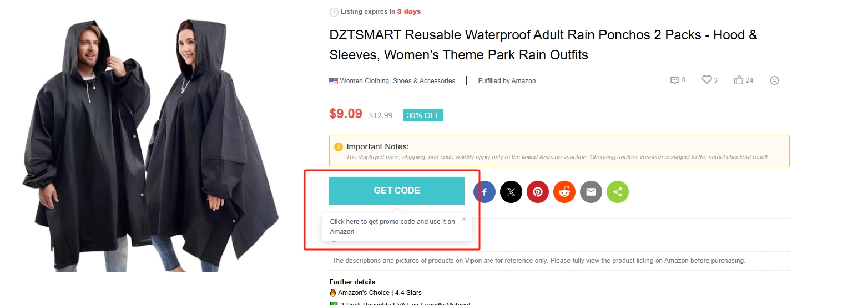Click the Fulfilled by Amazon label
Screen dimensions: 868x305
(507, 81)
